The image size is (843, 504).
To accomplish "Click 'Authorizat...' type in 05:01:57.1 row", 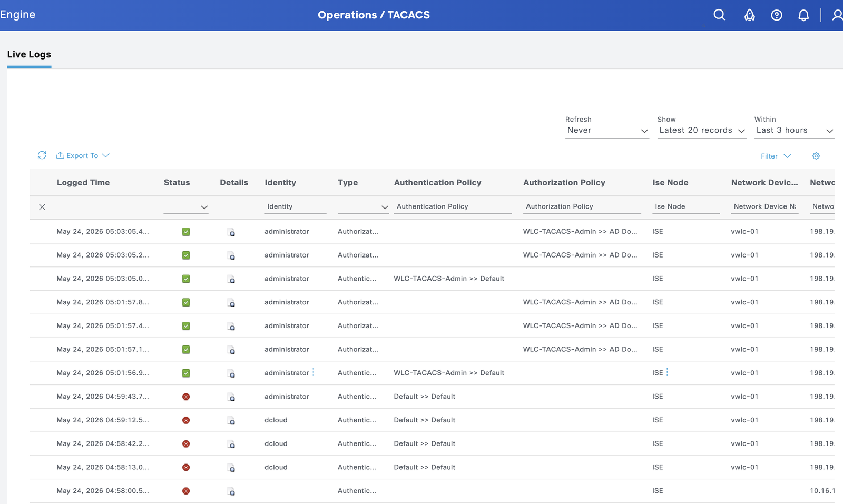I will click(358, 349).
